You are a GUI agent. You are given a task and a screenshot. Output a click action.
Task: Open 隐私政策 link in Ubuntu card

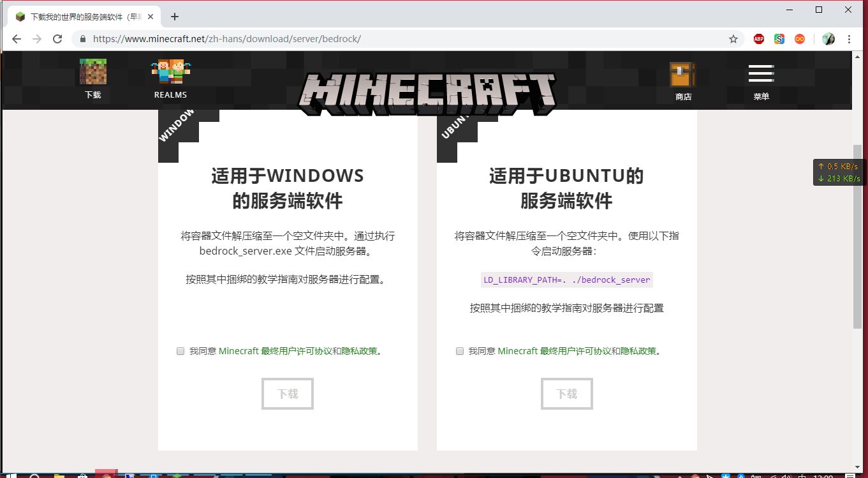point(638,351)
